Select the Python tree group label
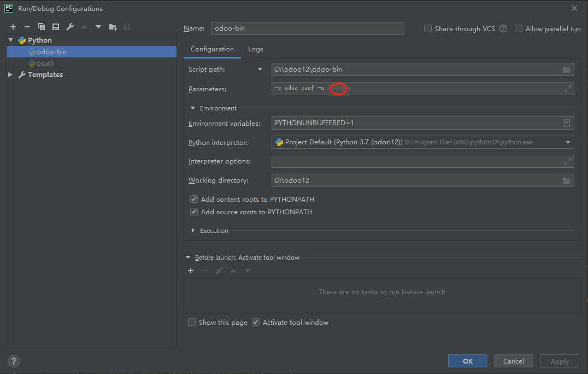This screenshot has height=374, width=588. 40,40
